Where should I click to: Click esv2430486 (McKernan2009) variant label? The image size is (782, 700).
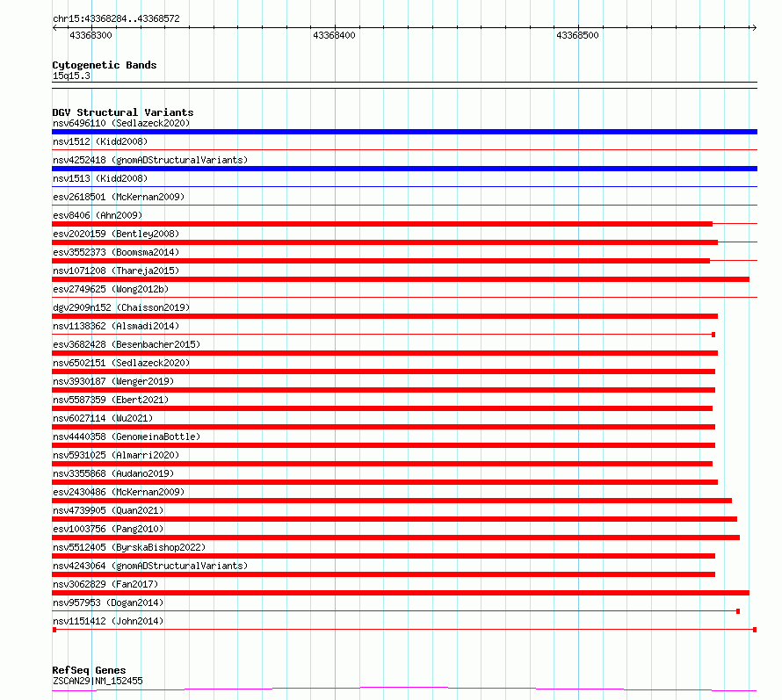[x=119, y=492]
